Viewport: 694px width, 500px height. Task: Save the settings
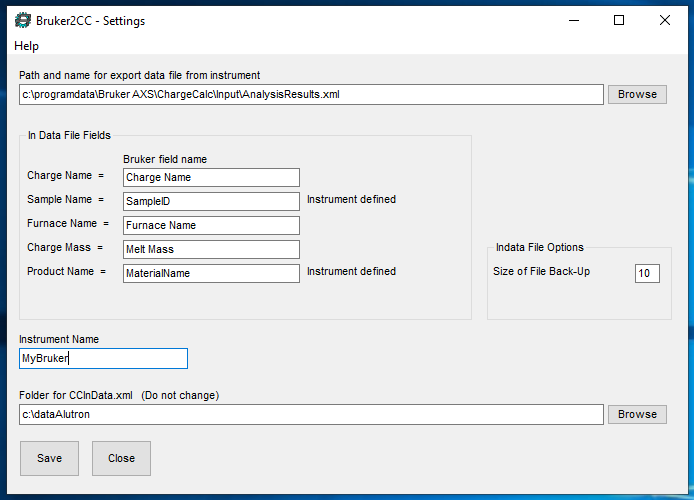49,458
